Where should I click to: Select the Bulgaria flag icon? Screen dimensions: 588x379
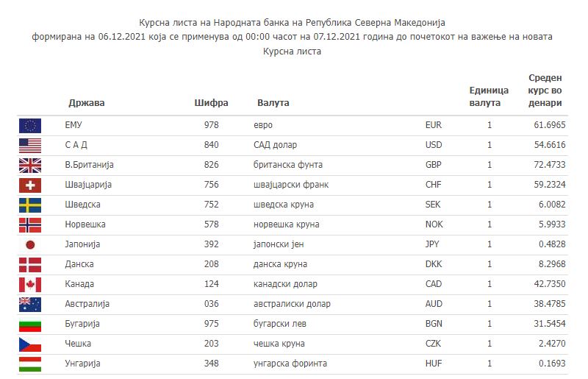click(x=30, y=325)
